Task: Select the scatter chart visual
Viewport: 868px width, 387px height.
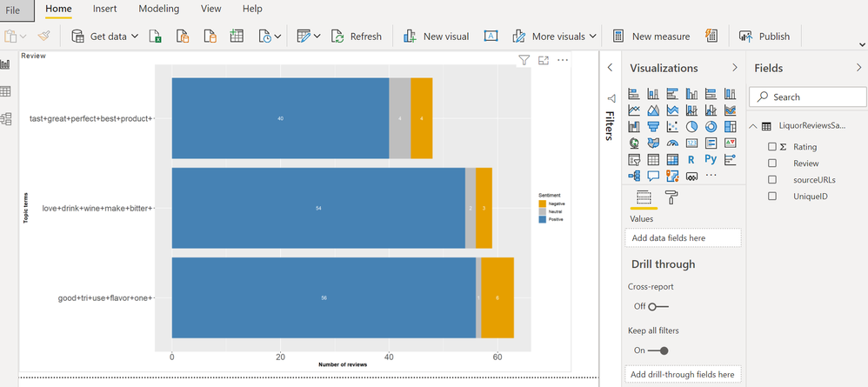Action: (672, 127)
